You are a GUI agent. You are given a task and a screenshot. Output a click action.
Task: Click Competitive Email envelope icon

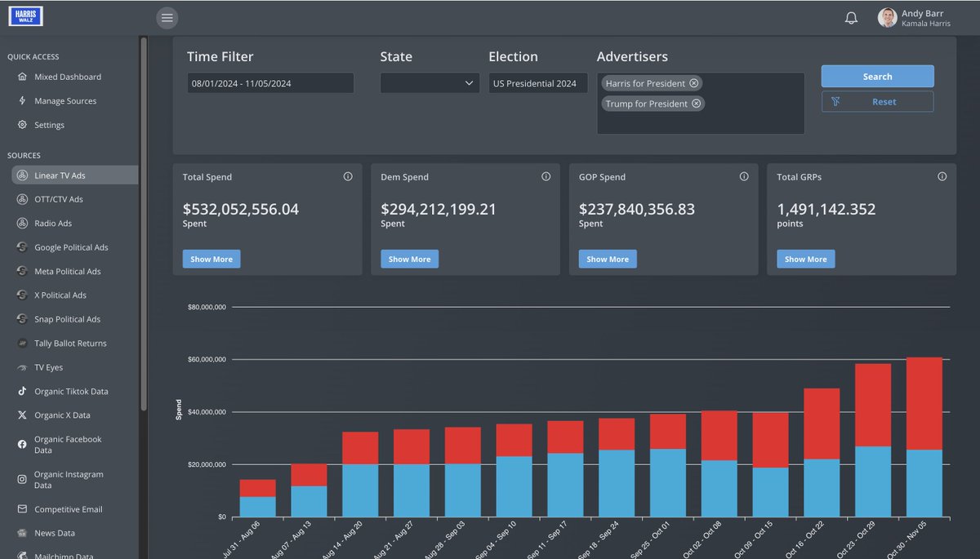click(x=22, y=509)
